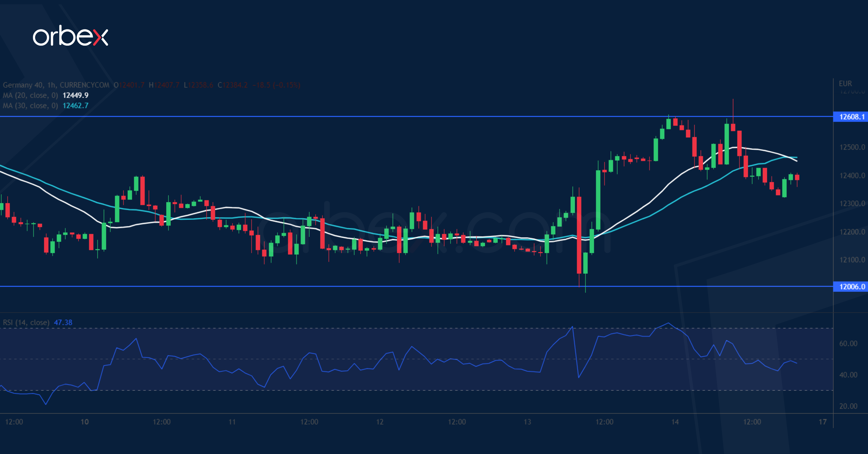Click the 12500.0 price scale label
Screen dimensions: 868x454
(852, 147)
